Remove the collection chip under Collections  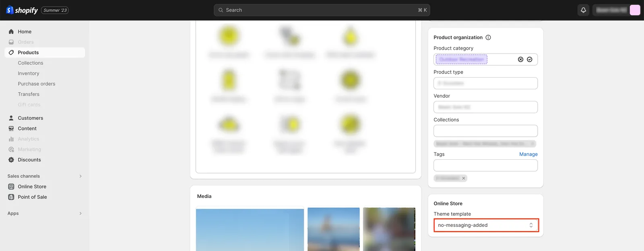(532, 144)
